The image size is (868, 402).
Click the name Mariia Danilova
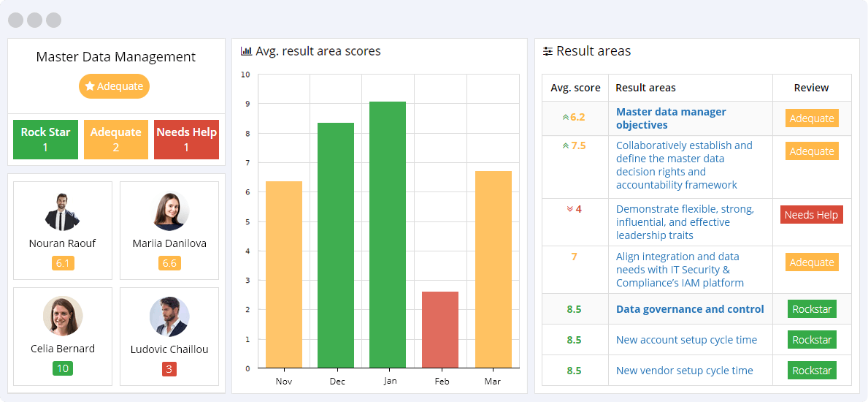click(169, 243)
